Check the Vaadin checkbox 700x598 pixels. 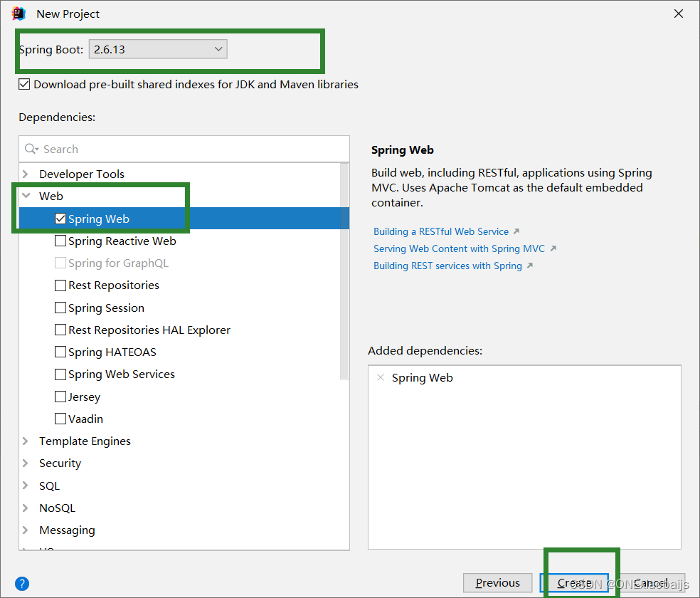(60, 419)
